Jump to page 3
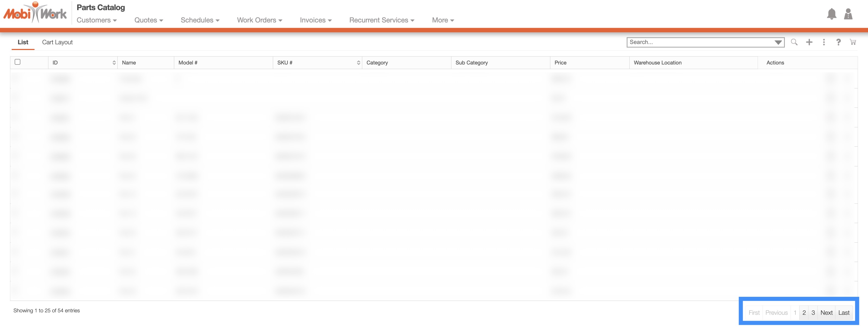The height and width of the screenshot is (327, 868). pos(813,313)
